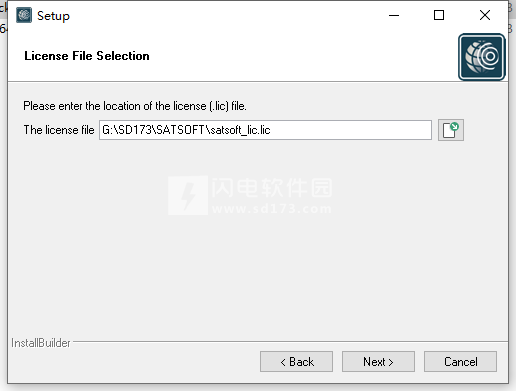Click the "Please enter the location" instruction text

(x=135, y=106)
